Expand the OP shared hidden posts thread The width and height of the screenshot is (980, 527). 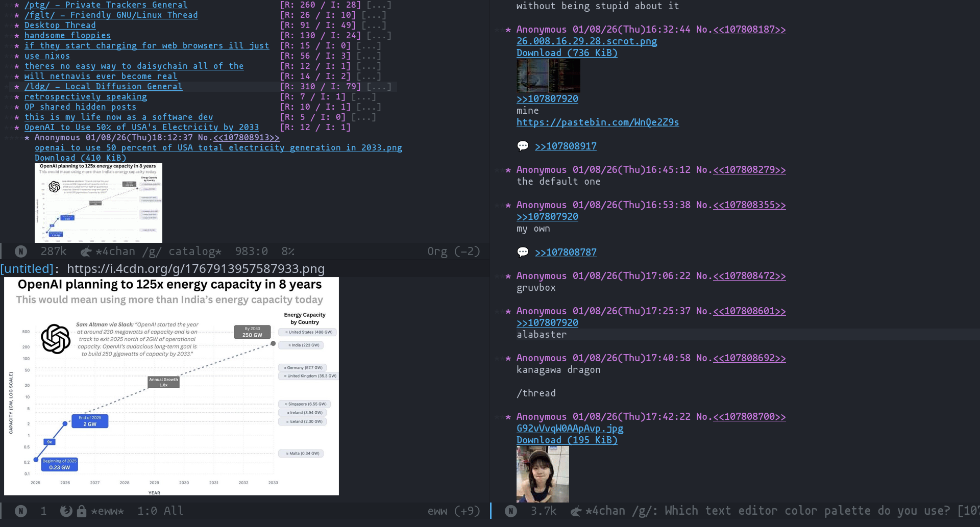(369, 107)
